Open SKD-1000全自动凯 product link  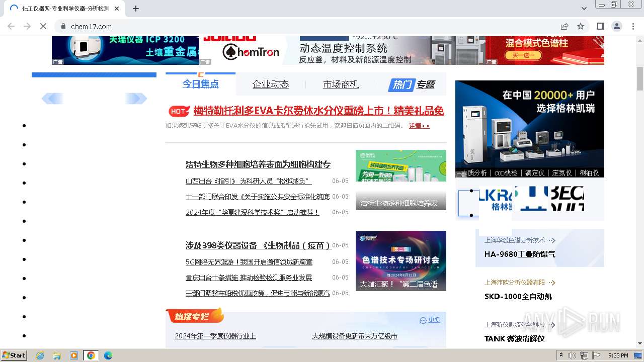click(x=518, y=297)
